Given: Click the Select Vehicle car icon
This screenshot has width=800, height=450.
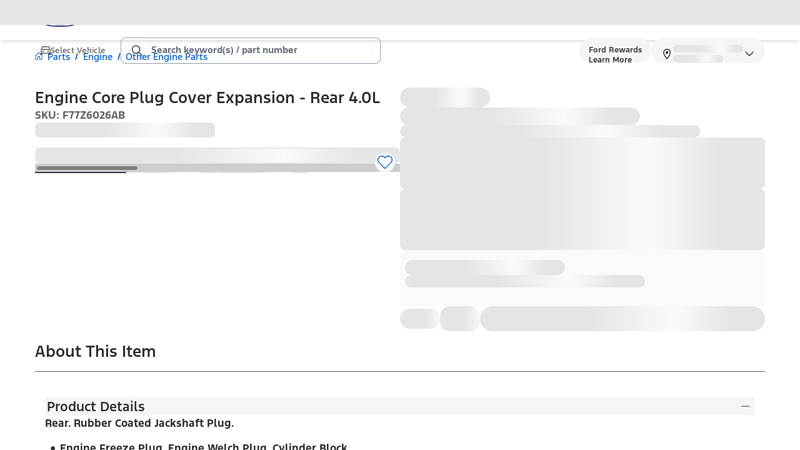Looking at the screenshot, I should (x=45, y=49).
